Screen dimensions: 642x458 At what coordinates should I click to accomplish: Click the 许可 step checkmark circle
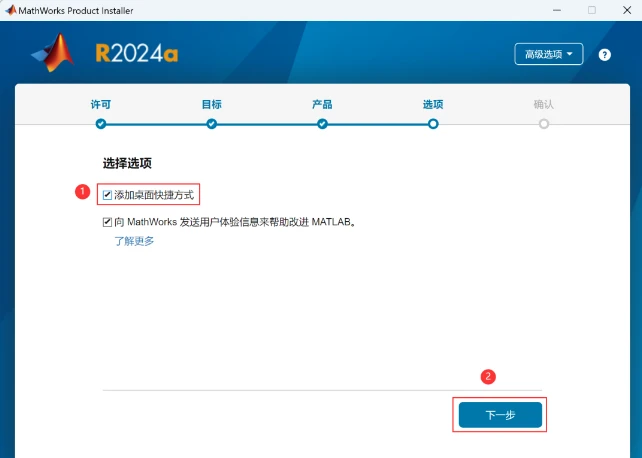(x=101, y=124)
